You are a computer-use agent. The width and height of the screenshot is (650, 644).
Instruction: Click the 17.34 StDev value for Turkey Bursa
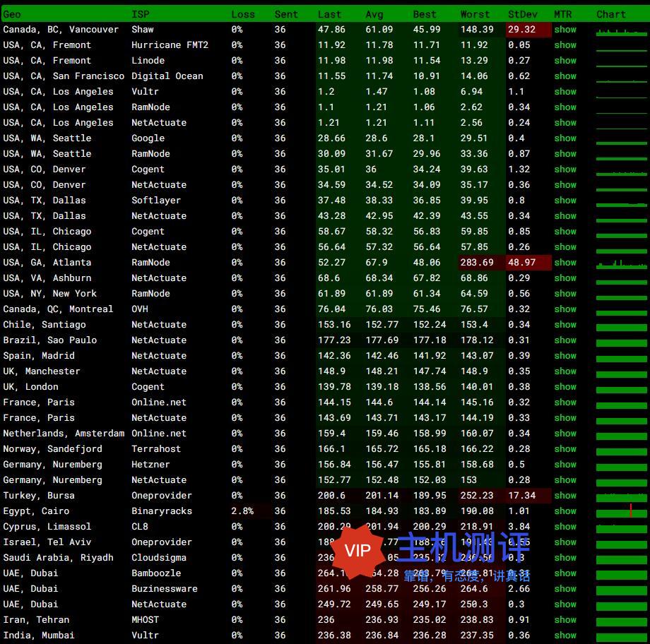pos(522,496)
